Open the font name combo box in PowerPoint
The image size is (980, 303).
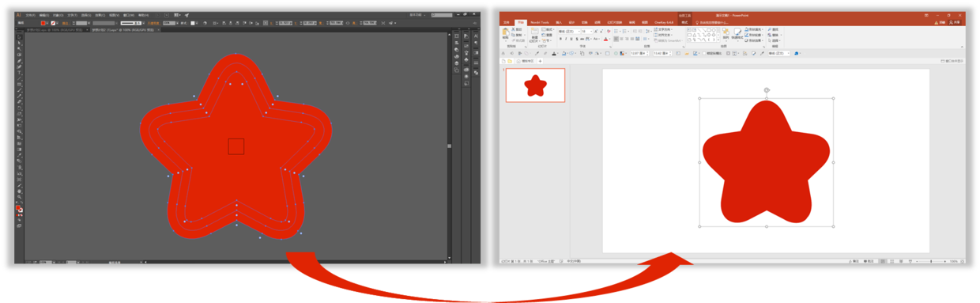click(568, 31)
